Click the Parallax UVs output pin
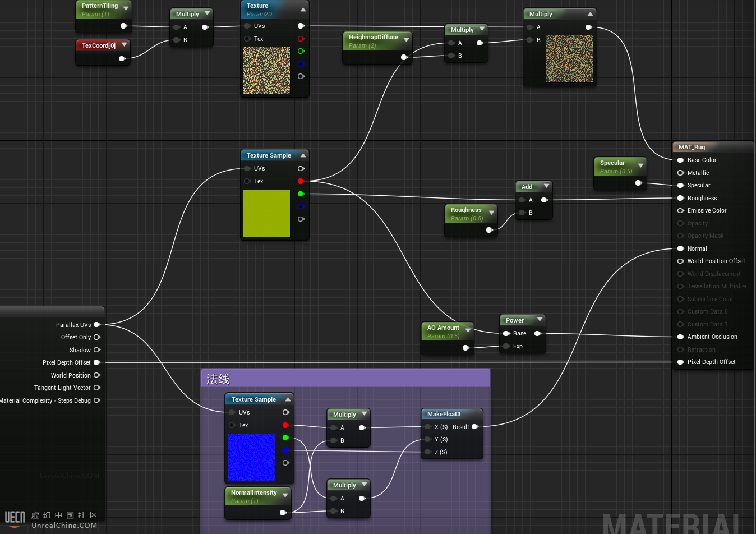 click(x=97, y=325)
